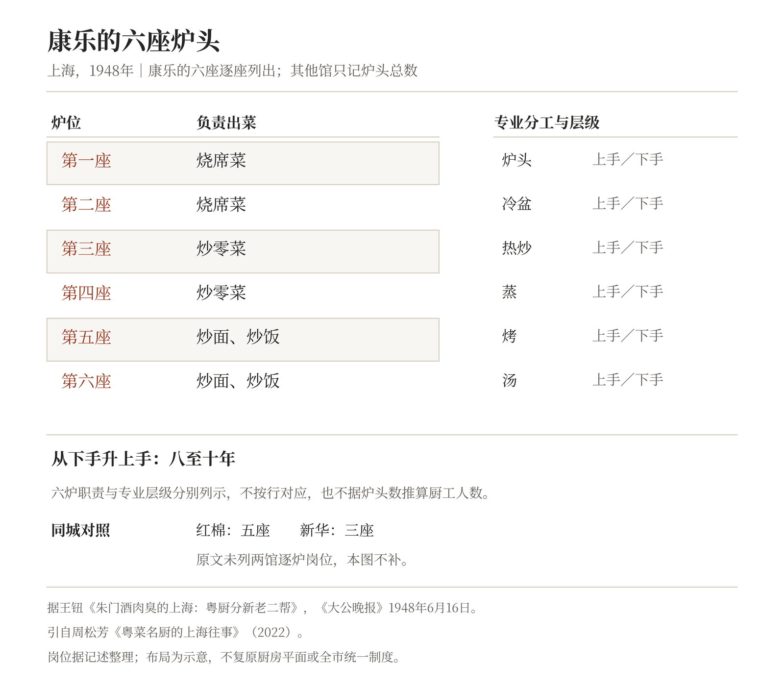Select the 炉头 specialty label
Screen dimensions: 784x689
click(x=517, y=160)
